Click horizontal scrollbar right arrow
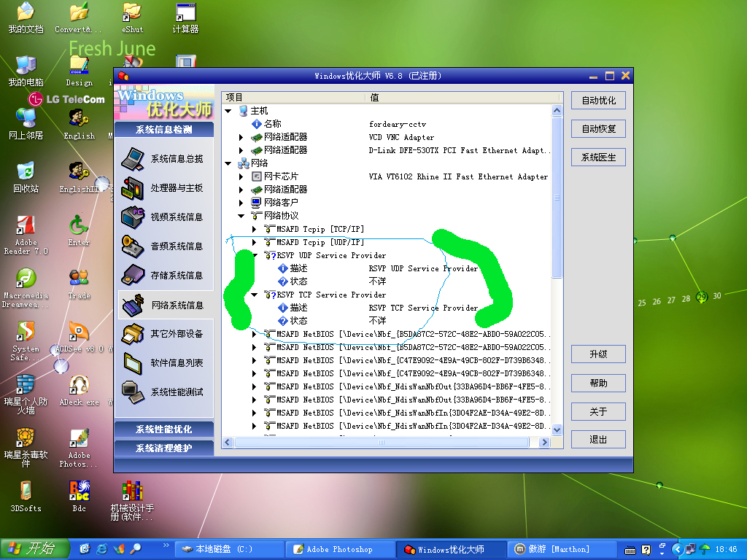Image resolution: width=747 pixels, height=560 pixels. point(544,443)
